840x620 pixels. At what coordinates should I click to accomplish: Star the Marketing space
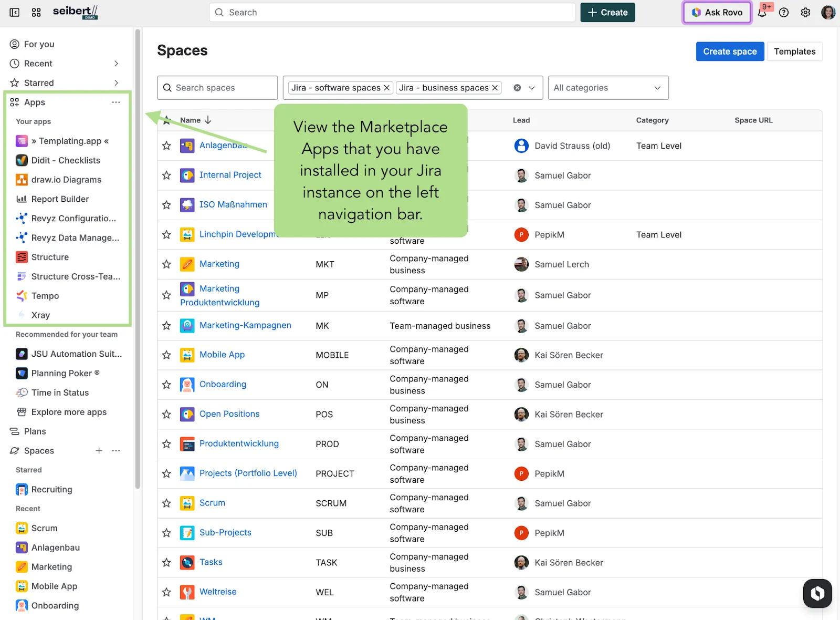[x=166, y=264]
